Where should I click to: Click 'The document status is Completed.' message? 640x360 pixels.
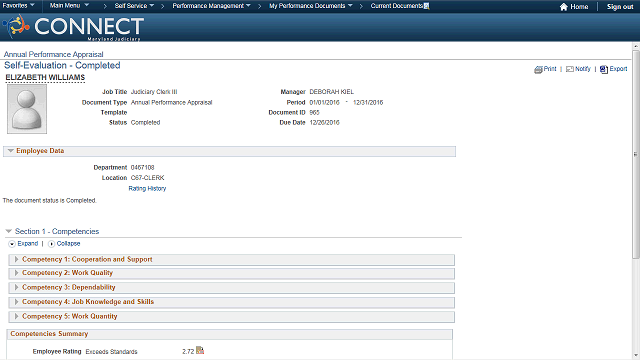pos(49,201)
